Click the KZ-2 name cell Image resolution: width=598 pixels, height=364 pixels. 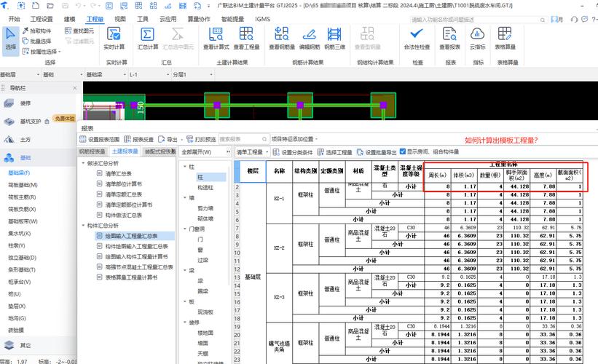(x=279, y=248)
